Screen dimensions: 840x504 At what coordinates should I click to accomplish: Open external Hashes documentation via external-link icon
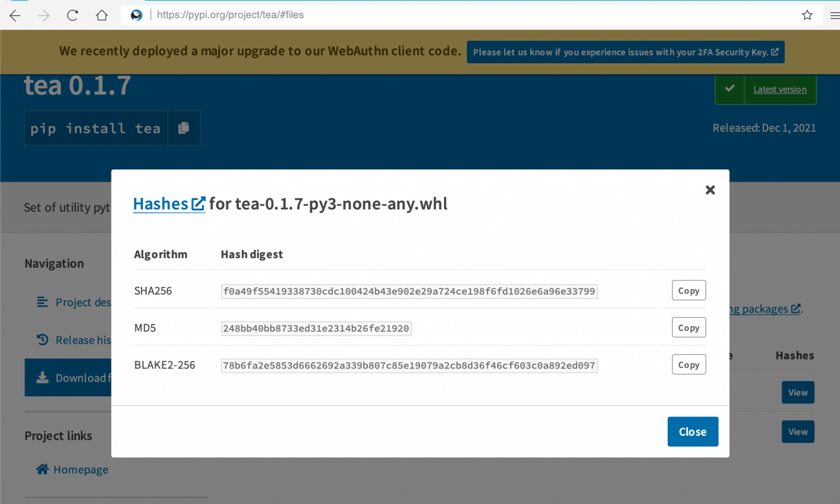coord(199,203)
